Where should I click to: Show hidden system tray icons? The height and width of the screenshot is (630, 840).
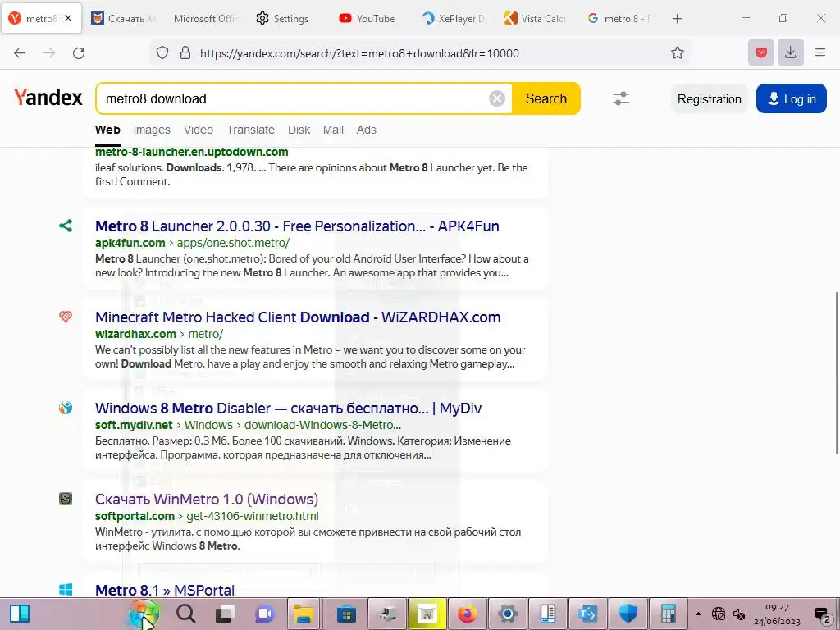(698, 614)
